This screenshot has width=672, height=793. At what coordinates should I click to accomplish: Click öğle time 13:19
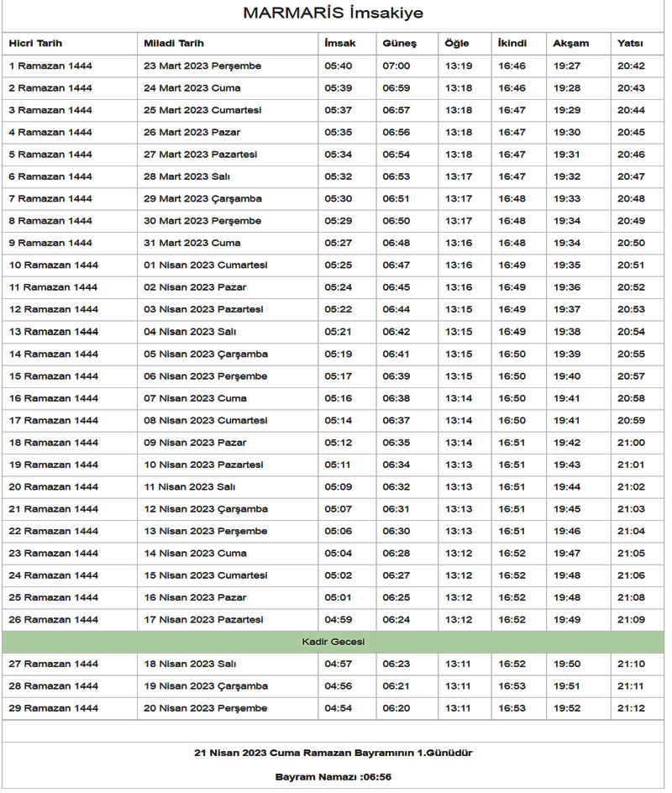point(459,66)
